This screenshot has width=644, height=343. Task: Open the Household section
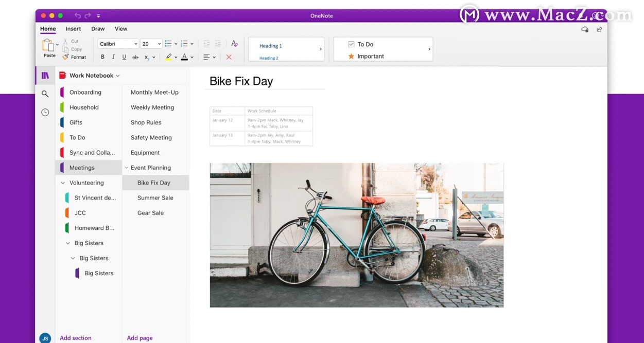(x=89, y=107)
